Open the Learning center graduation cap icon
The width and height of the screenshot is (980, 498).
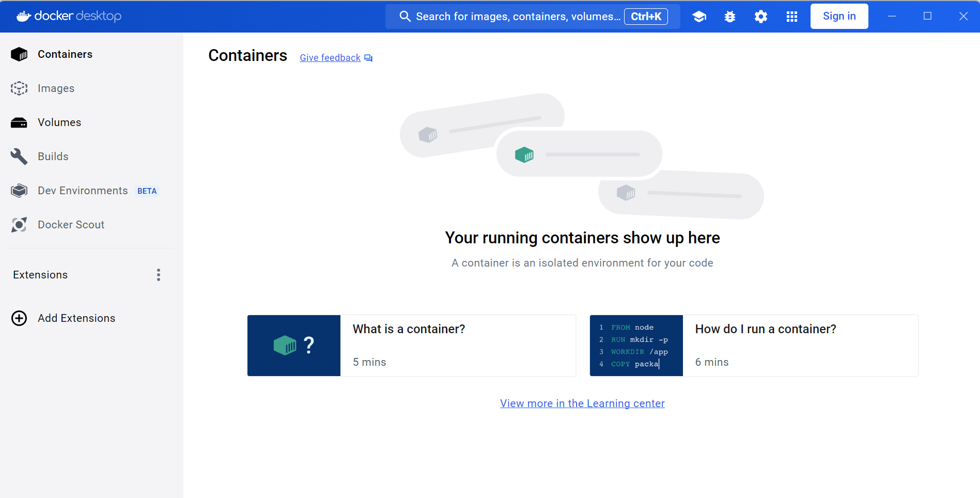click(x=699, y=17)
